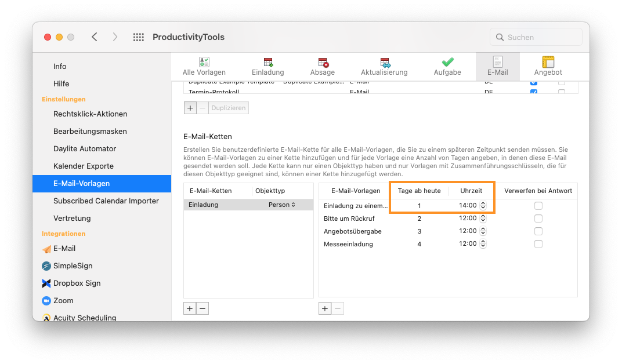
Task: Open Hilfe in the sidebar
Action: coord(61,84)
